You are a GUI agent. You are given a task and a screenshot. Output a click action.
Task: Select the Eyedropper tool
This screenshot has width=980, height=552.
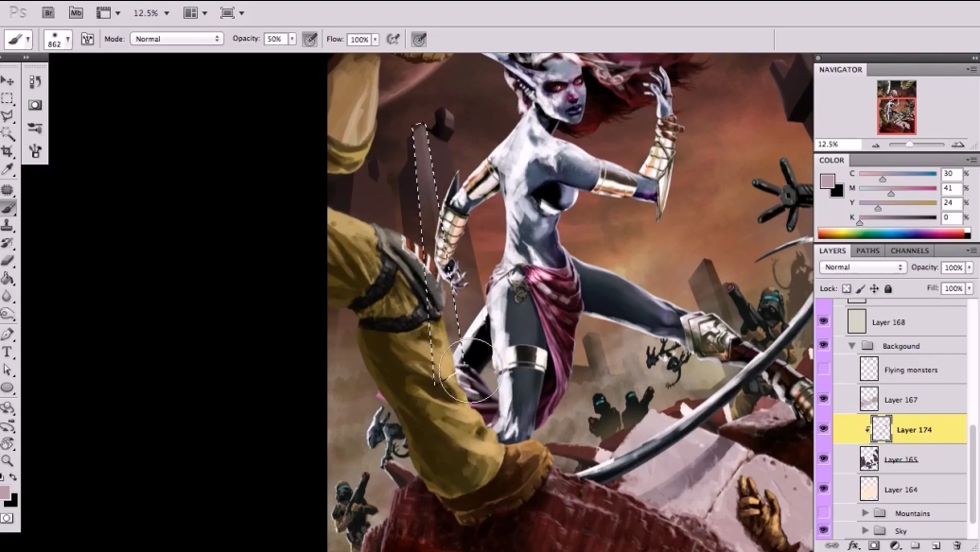[x=8, y=168]
